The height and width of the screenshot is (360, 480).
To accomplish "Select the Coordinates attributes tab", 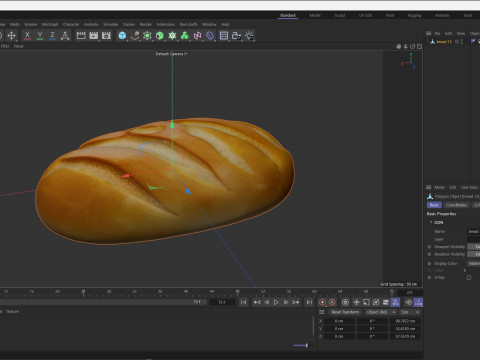I will click(456, 205).
